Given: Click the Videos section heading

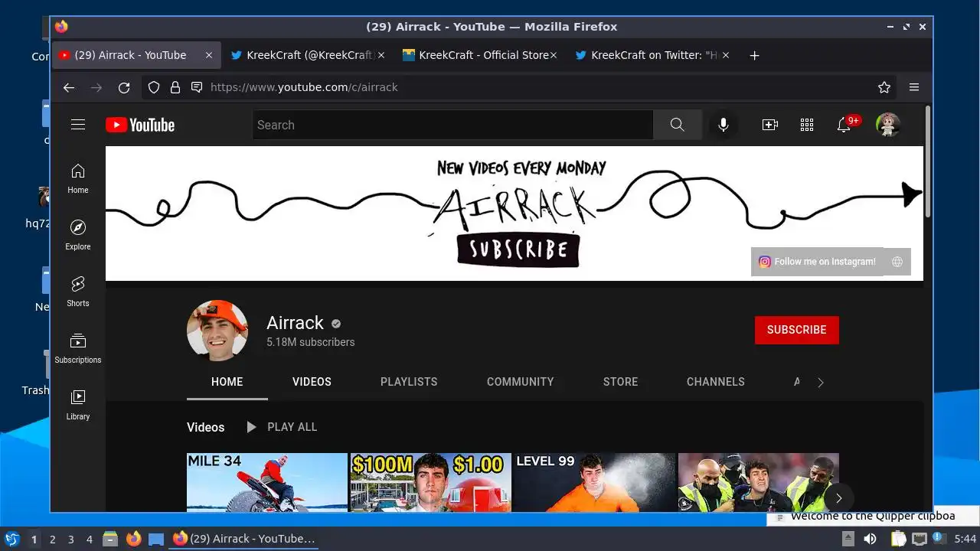Looking at the screenshot, I should tap(206, 427).
